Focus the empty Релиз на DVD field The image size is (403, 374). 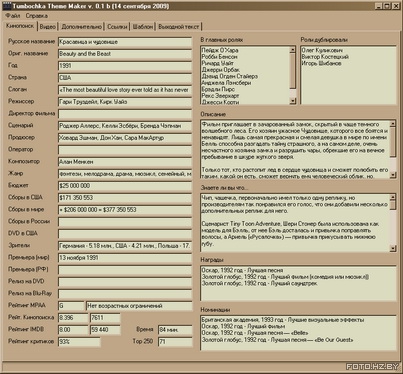(x=125, y=282)
